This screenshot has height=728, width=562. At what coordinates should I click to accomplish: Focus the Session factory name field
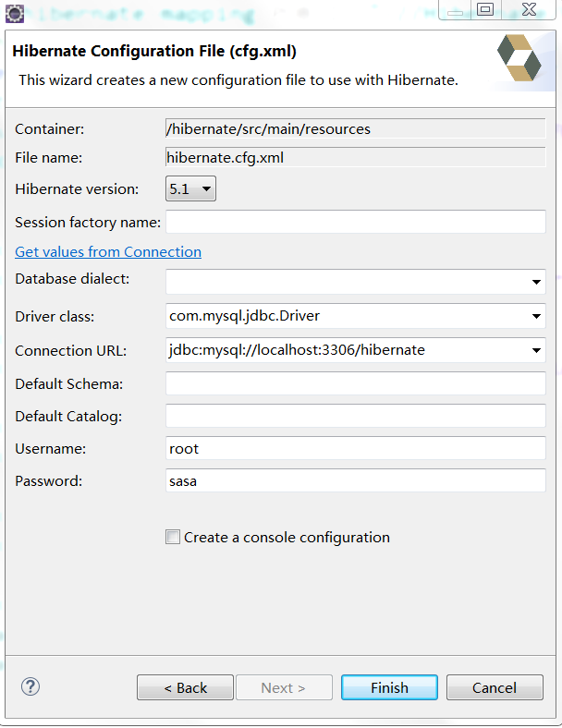[356, 222]
